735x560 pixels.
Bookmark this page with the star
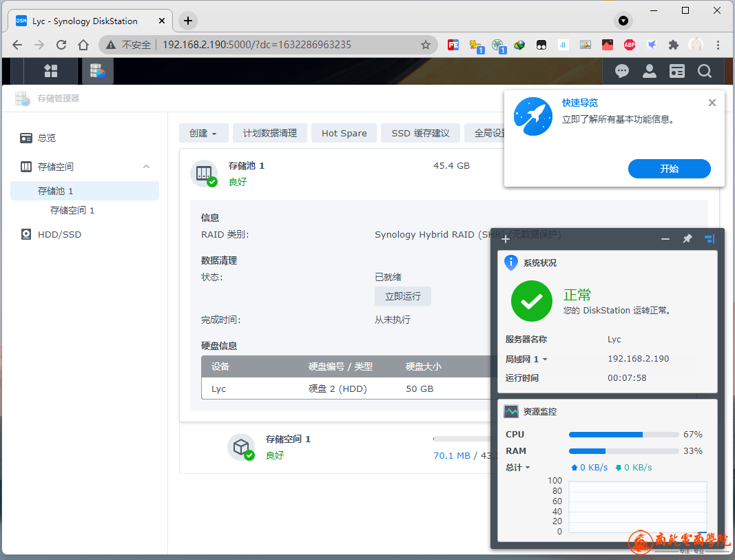tap(426, 45)
